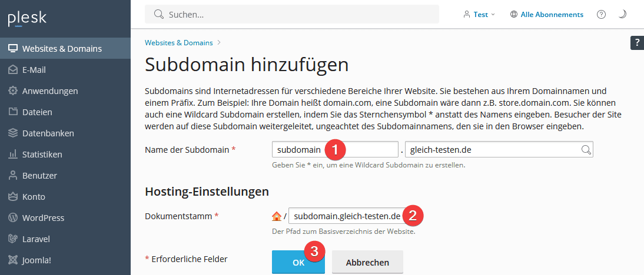Click the envelope icon beside E-Mail
This screenshot has height=275, width=644.
13,70
